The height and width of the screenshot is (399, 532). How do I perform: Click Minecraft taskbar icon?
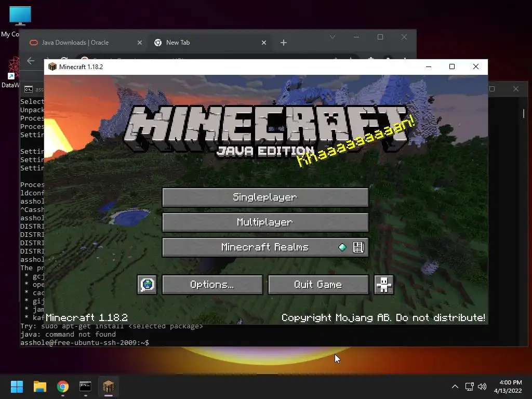[x=109, y=387]
